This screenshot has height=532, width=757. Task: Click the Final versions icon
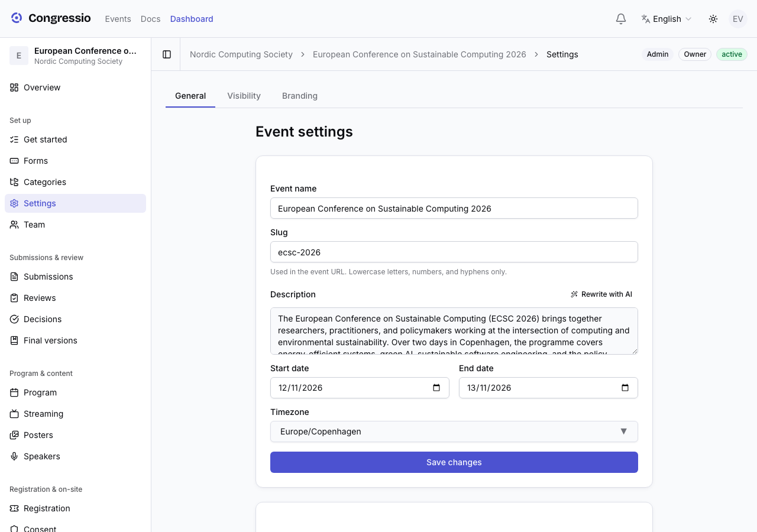(x=14, y=340)
